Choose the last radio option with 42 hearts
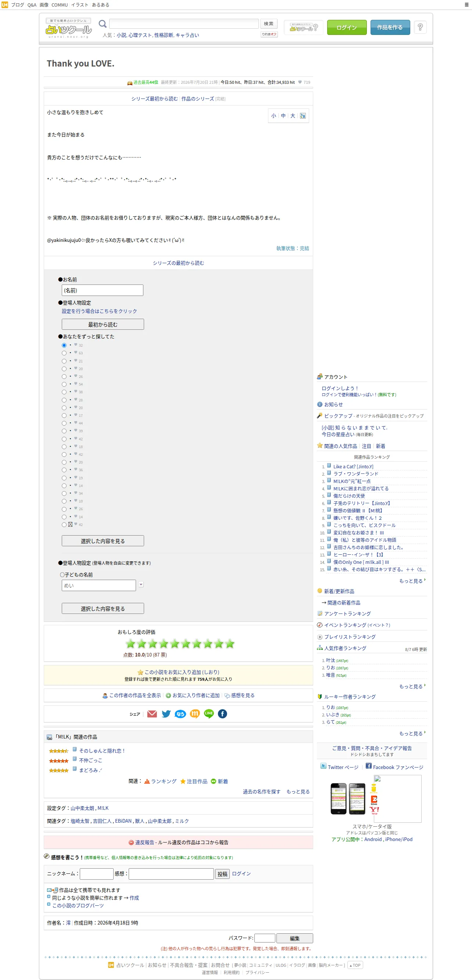The height and width of the screenshot is (980, 472). coord(64,525)
